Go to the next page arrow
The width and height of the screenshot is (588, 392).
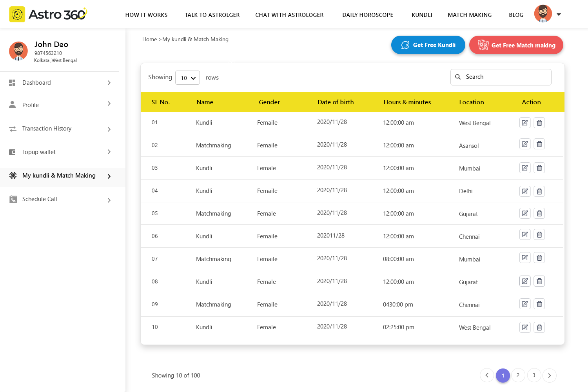click(549, 376)
